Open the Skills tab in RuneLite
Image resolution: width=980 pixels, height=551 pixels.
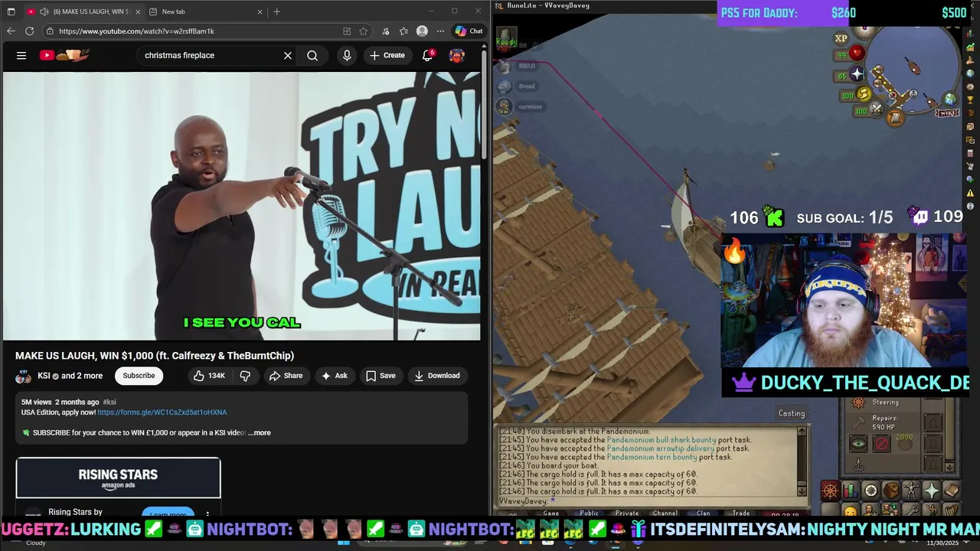(x=851, y=491)
